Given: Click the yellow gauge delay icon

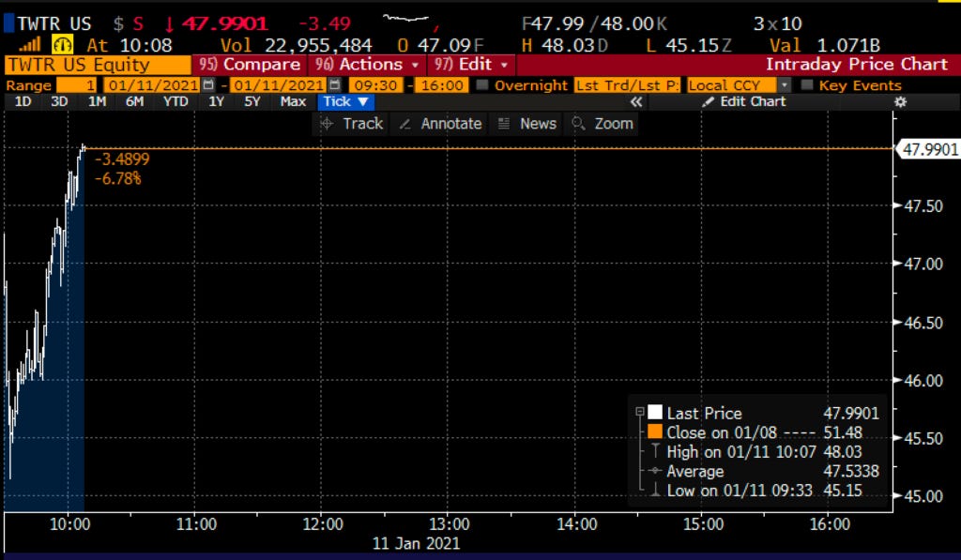Looking at the screenshot, I should (63, 45).
